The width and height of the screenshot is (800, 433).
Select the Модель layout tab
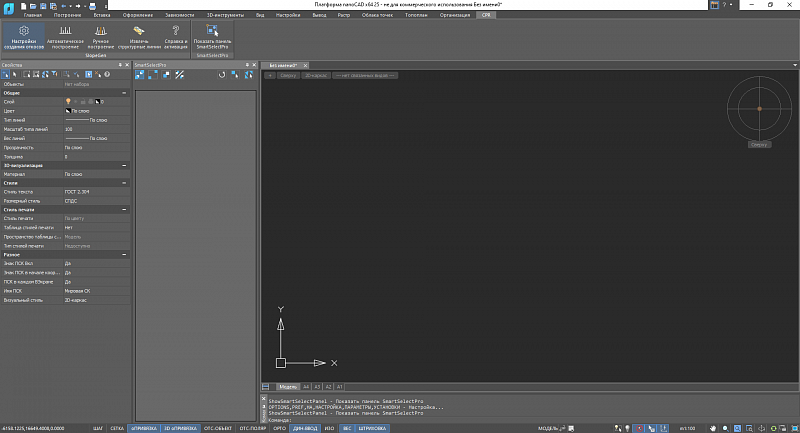pyautogui.click(x=288, y=387)
